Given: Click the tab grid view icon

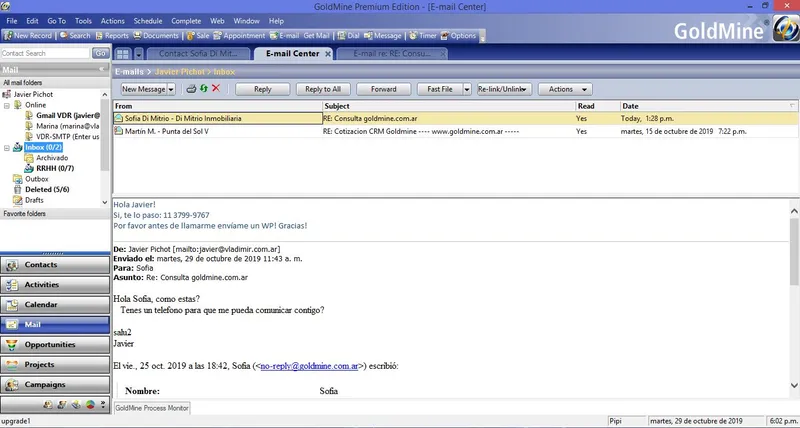Looking at the screenshot, I should [x=122, y=54].
